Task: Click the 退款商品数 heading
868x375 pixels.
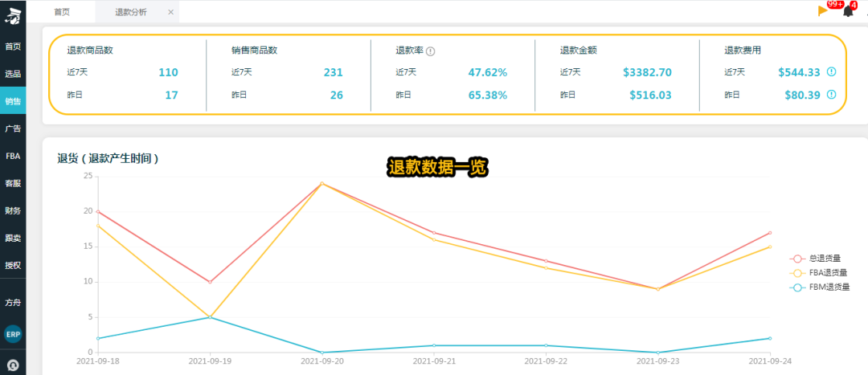Action: [x=90, y=51]
